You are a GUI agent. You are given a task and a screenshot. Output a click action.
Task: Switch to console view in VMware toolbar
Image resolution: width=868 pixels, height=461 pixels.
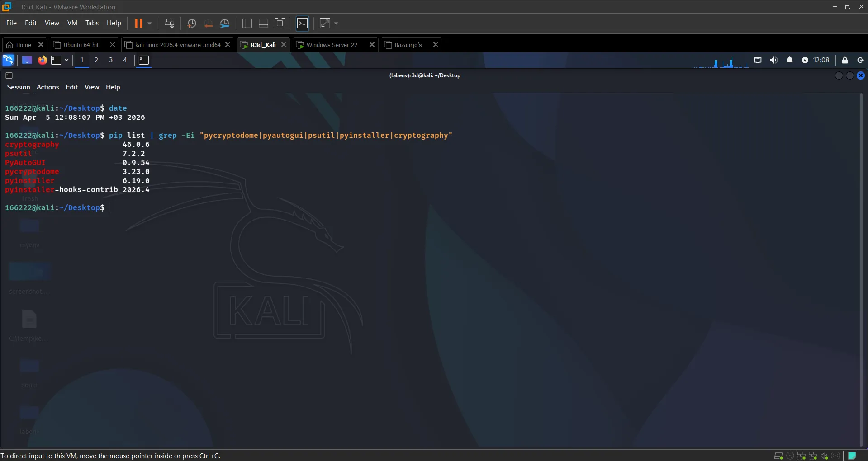click(302, 24)
